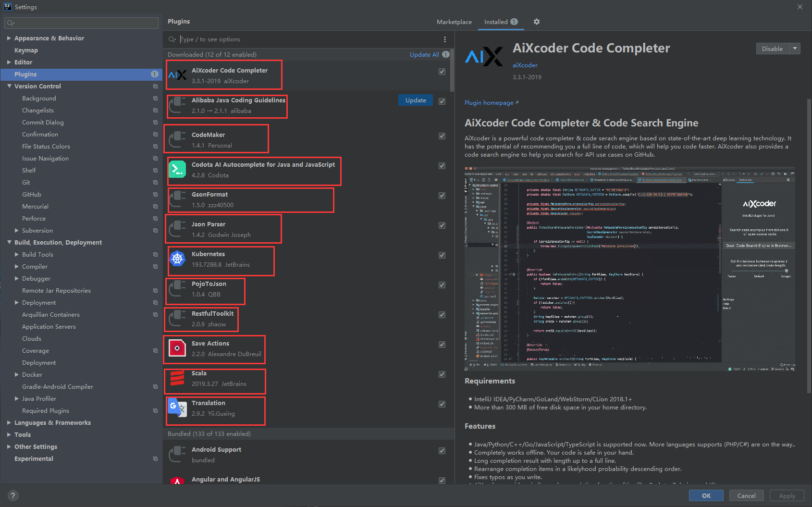Open the Disable button dropdown arrow
Viewport: 812px width, 507px height.
click(795, 49)
